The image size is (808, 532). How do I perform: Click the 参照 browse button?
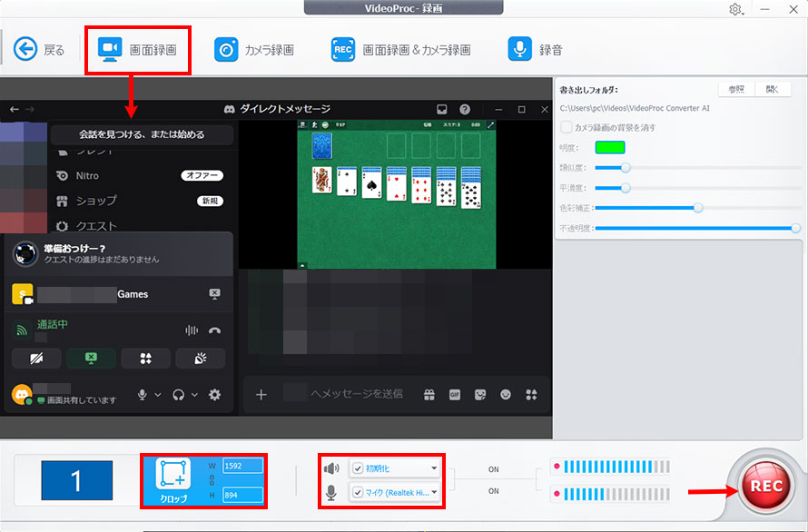pos(736,89)
